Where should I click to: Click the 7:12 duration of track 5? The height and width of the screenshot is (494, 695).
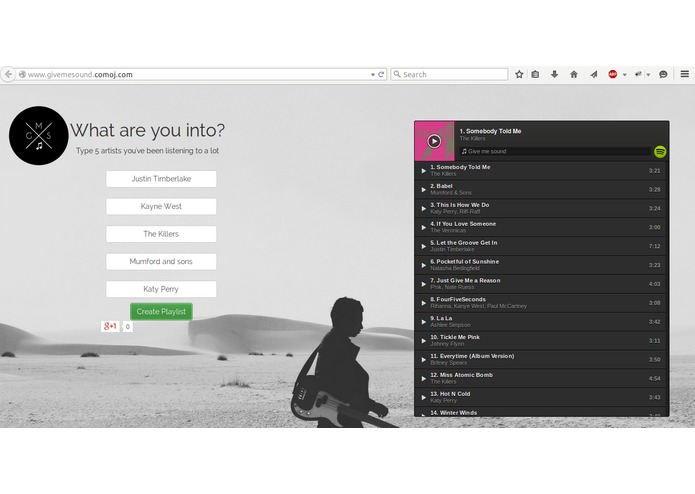(x=655, y=246)
